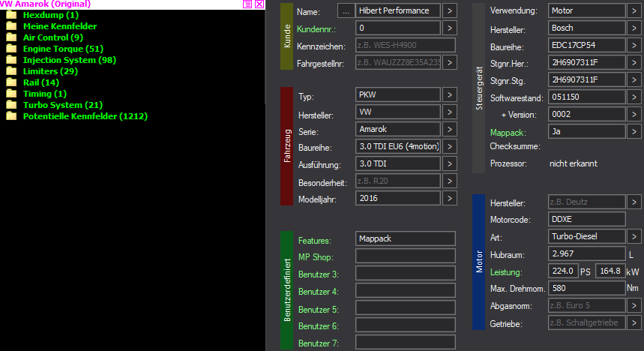Click the Benutzer 3 input field
Viewport: 644px width, 351px height.
click(x=406, y=273)
